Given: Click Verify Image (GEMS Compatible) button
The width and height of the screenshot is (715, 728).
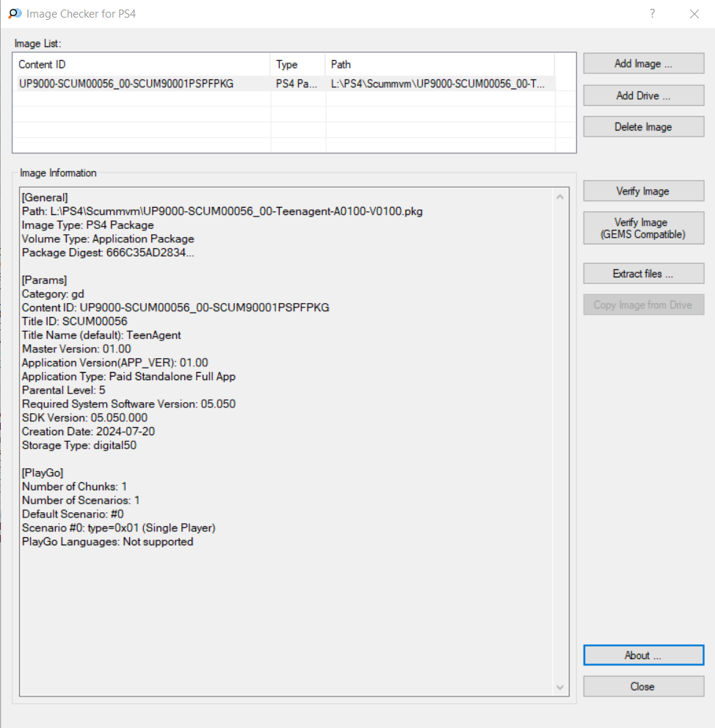Looking at the screenshot, I should [643, 228].
